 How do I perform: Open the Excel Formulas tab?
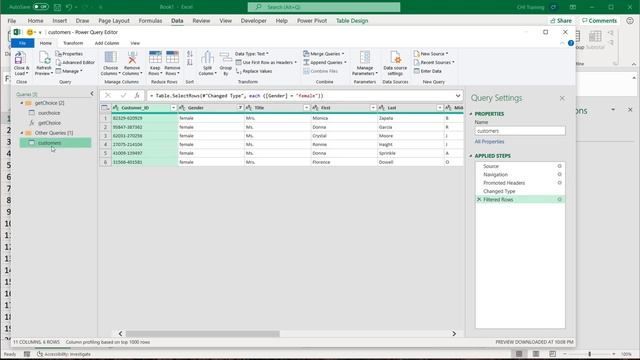click(x=150, y=20)
